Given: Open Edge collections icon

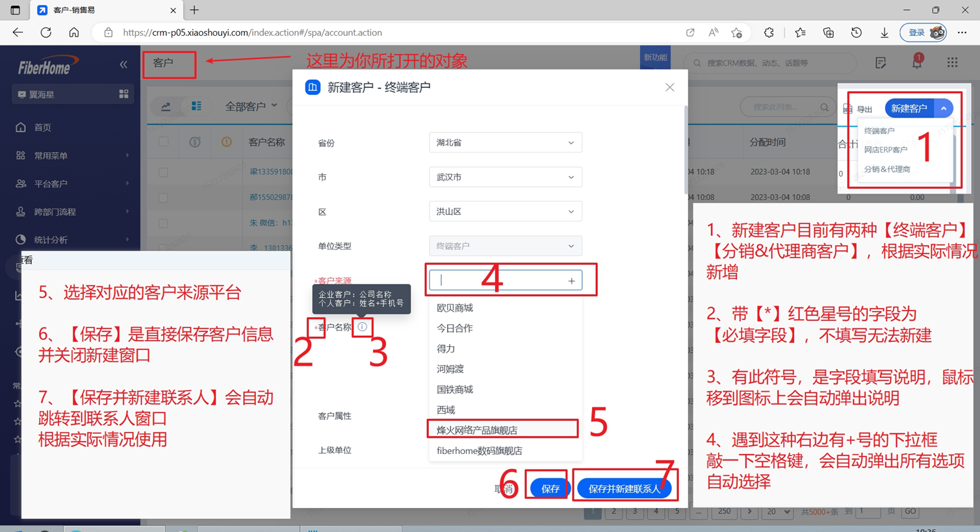Looking at the screenshot, I should click(828, 32).
